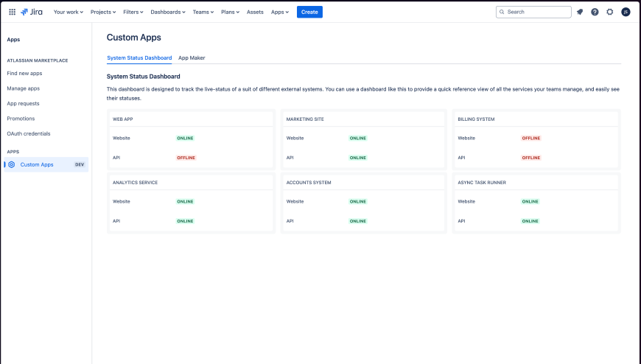Open the Manage apps link
This screenshot has width=641, height=364.
23,88
